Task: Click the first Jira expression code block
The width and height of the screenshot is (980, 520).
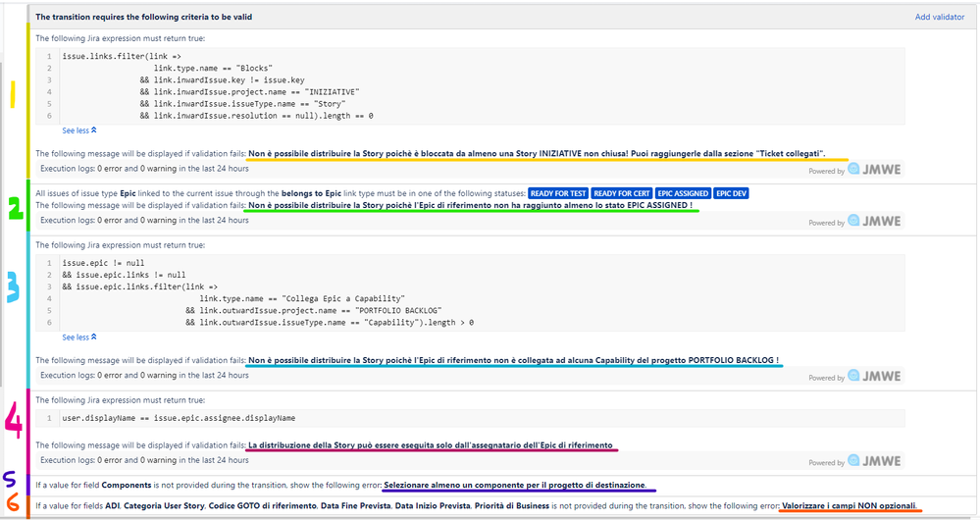Action: pyautogui.click(x=470, y=86)
